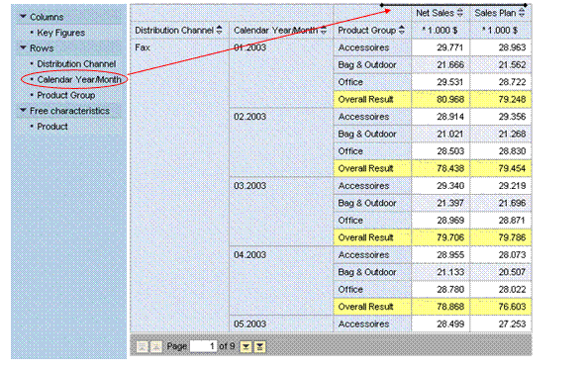Viewport: 588px width, 371px height.
Task: Sort by the Sales Plan column icon
Action: tap(522, 13)
